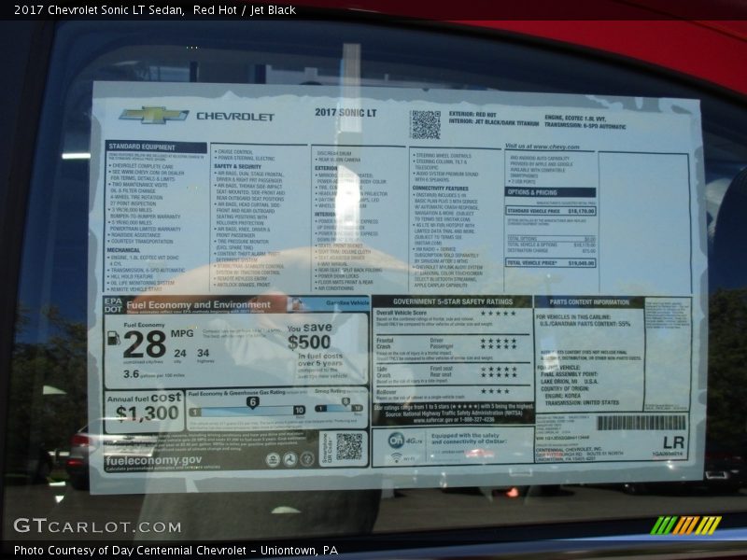Click the www.safercar.gov link text

click(431, 421)
